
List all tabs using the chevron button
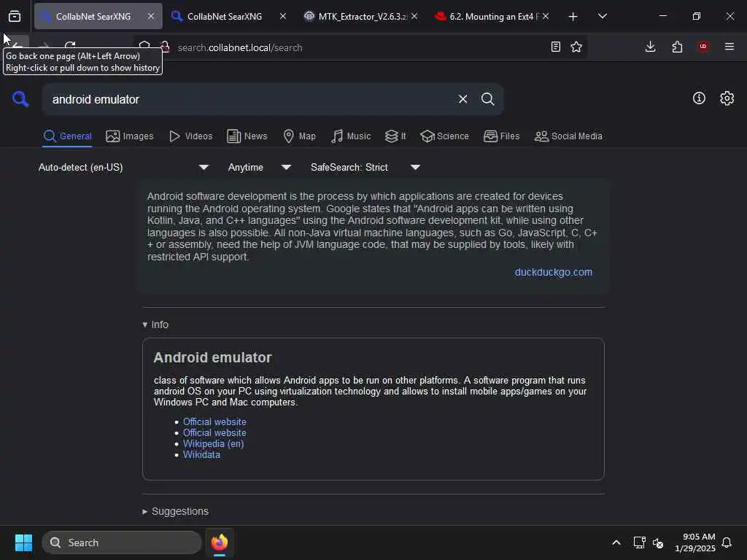pyautogui.click(x=603, y=16)
